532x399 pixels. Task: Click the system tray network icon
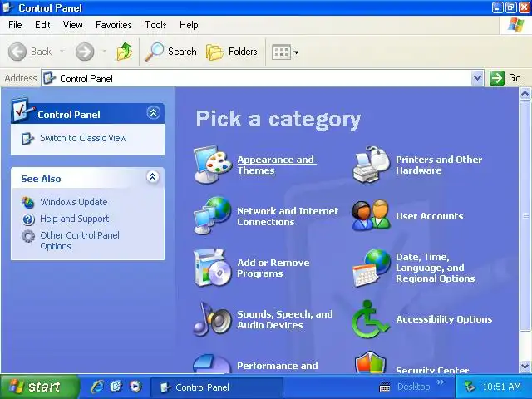pos(470,387)
